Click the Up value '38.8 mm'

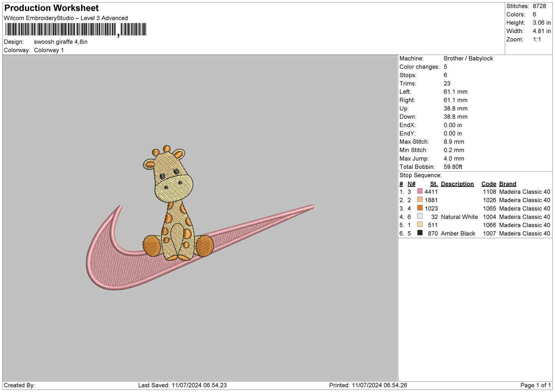coord(456,108)
